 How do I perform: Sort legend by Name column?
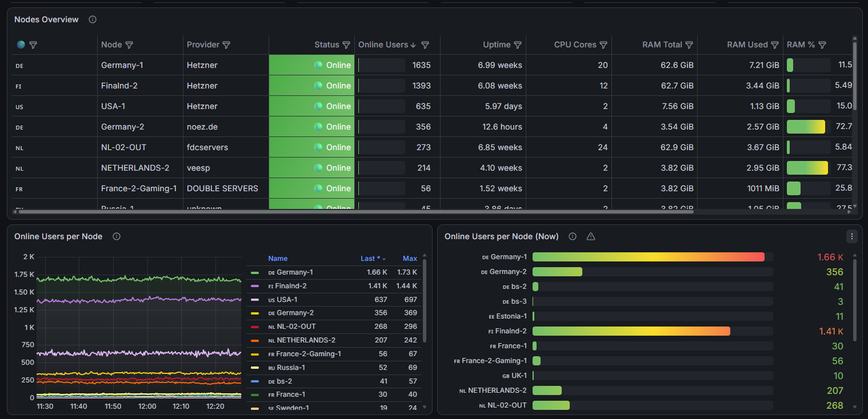click(x=278, y=259)
